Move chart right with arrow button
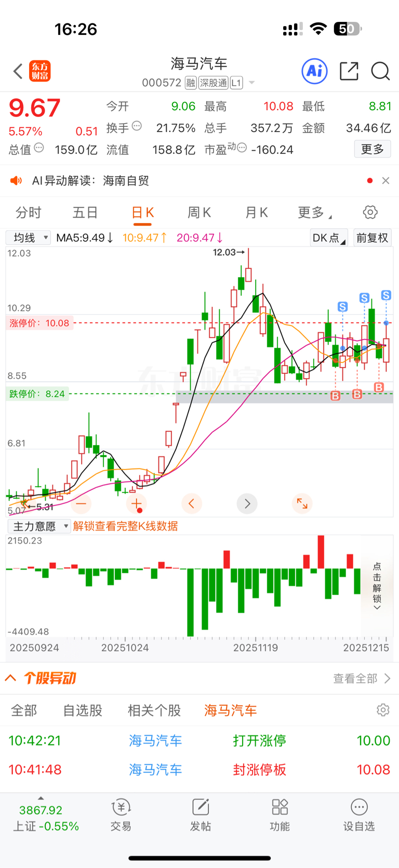The height and width of the screenshot is (868, 399). coord(247,503)
